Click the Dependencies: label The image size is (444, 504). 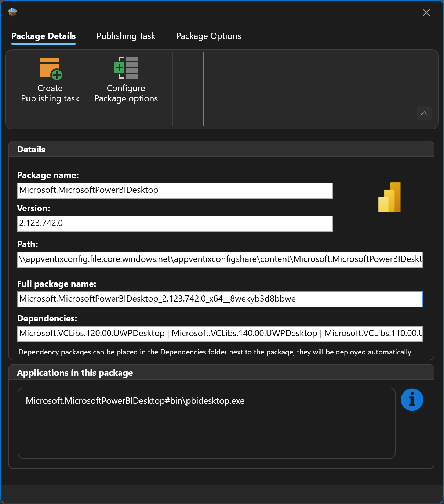tap(47, 318)
